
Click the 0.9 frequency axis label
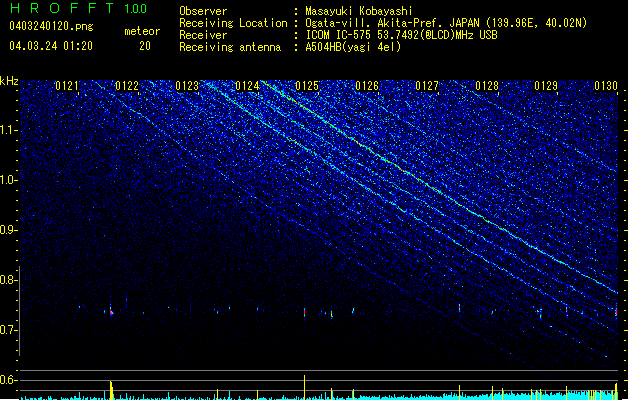tap(8, 230)
